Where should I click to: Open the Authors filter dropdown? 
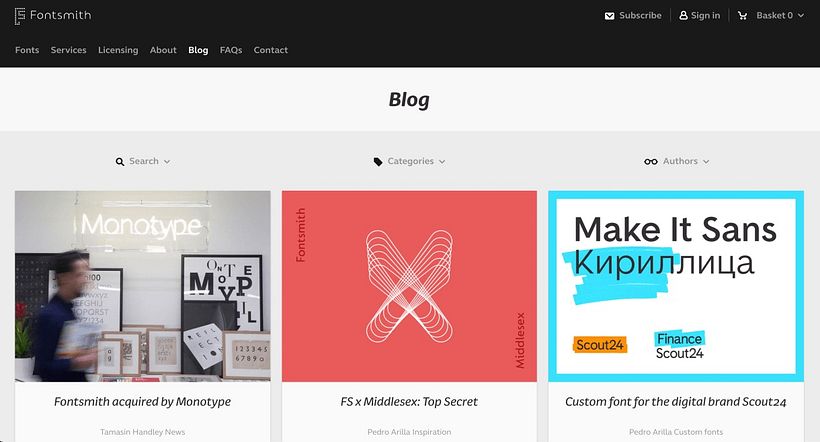coord(677,161)
